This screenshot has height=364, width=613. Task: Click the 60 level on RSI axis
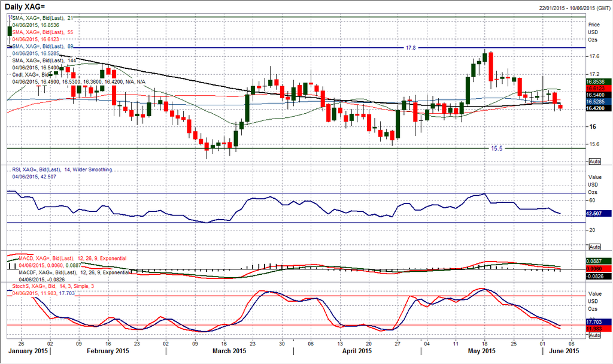tap(592, 200)
